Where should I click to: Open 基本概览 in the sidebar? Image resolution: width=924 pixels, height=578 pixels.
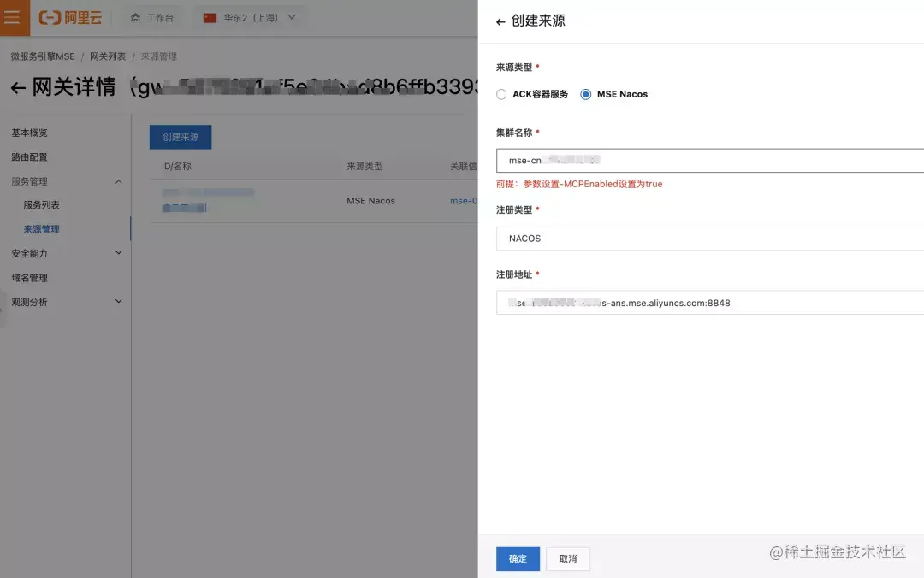(x=29, y=133)
